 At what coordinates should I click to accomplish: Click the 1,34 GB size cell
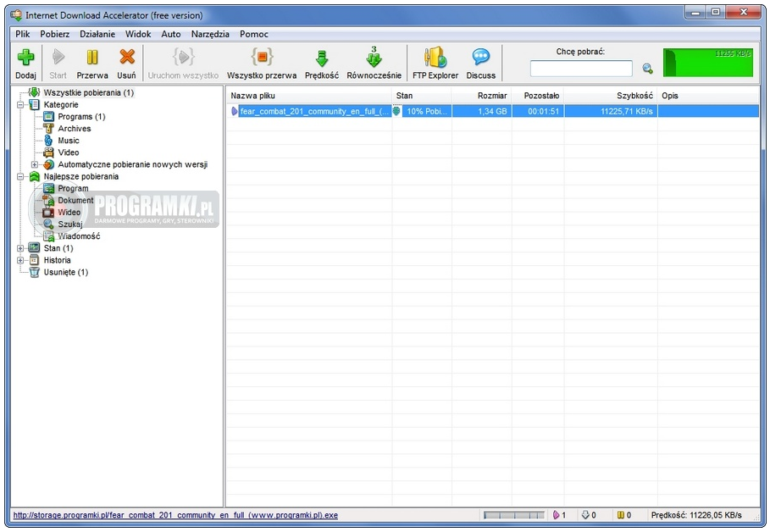pyautogui.click(x=482, y=111)
